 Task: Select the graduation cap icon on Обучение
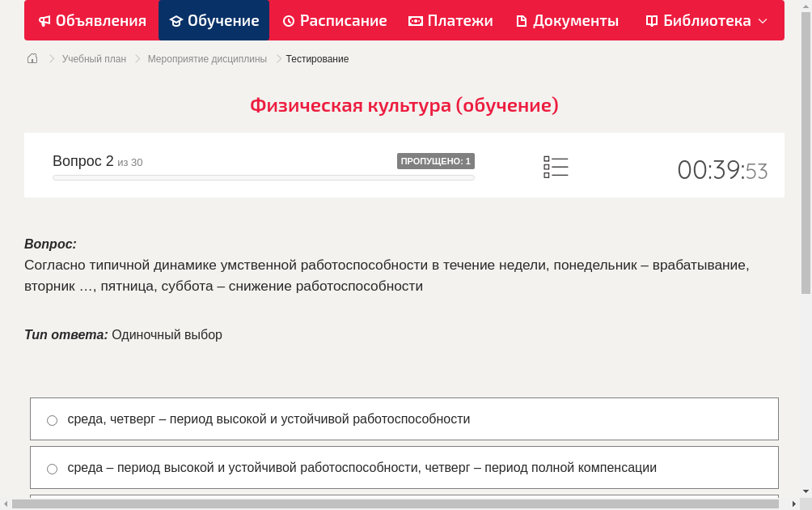click(x=177, y=20)
